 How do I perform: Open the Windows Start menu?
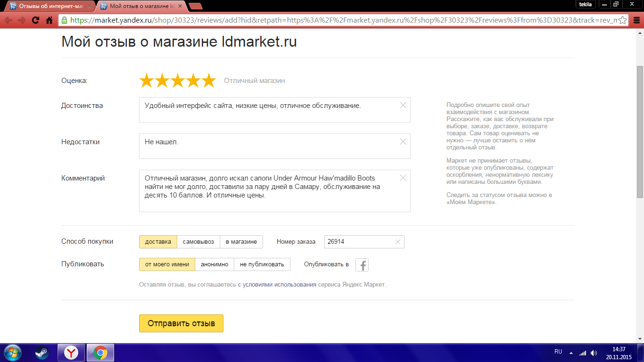12,353
